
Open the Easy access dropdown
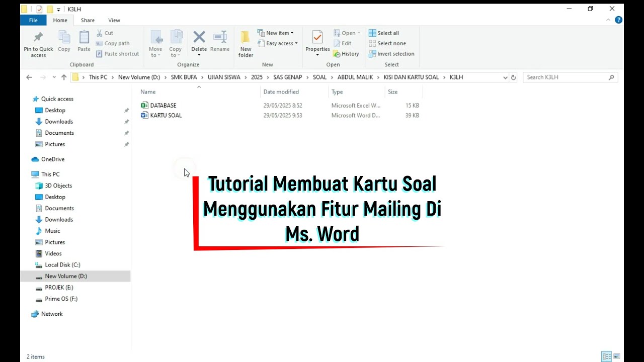pos(278,43)
